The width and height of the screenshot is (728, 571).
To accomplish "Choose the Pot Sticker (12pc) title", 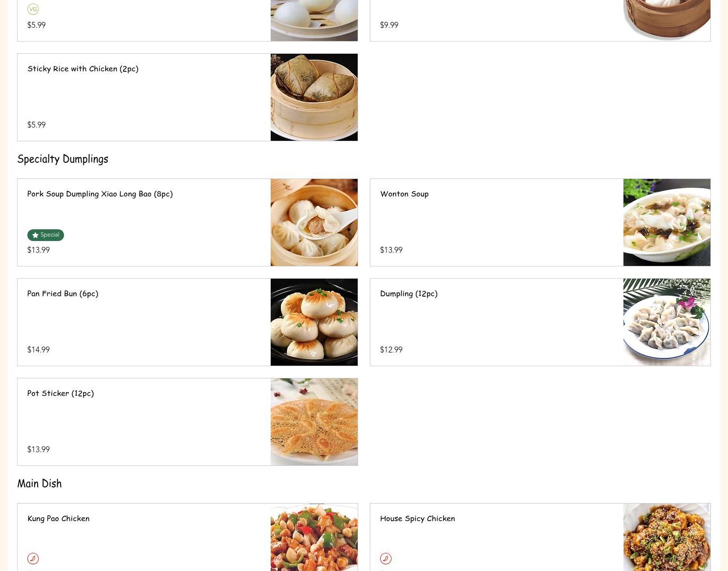I will pyautogui.click(x=61, y=393).
